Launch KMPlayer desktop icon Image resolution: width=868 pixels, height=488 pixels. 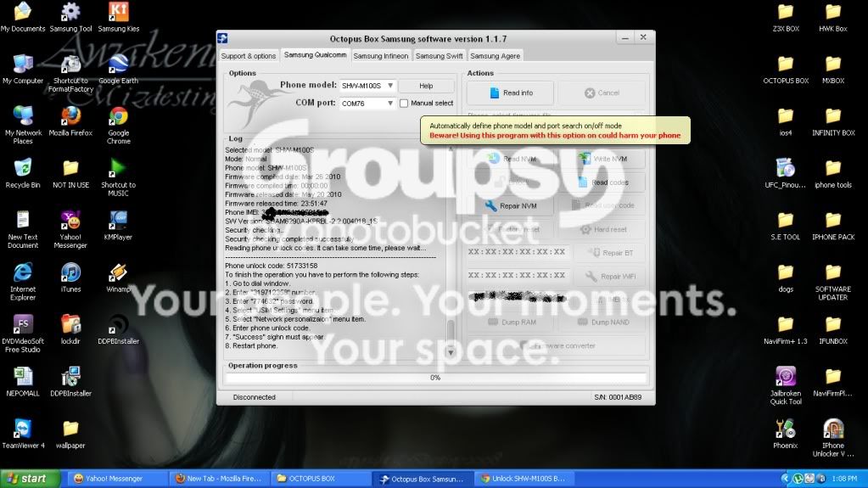(119, 225)
